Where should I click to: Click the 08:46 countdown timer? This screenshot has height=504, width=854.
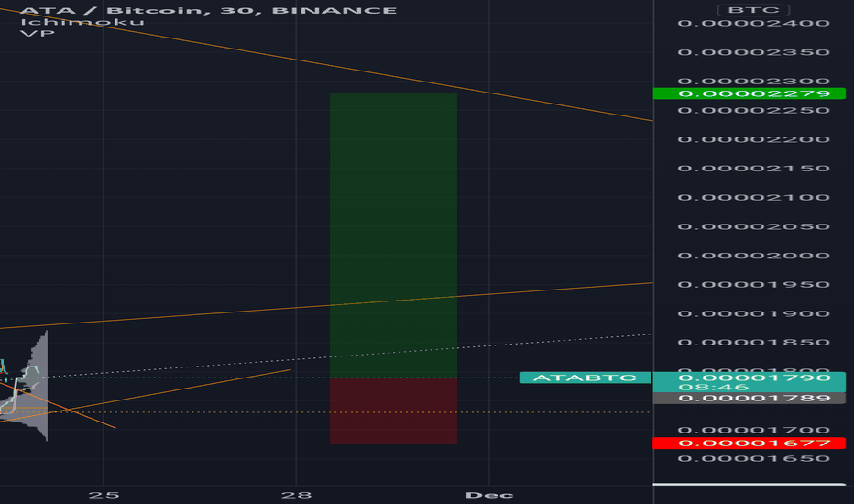point(714,388)
